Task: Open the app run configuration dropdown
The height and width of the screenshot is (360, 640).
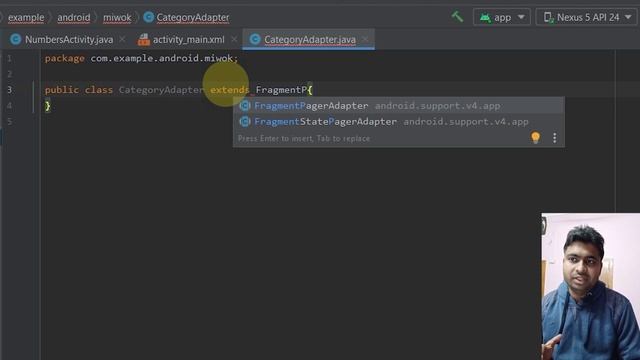Action: click(x=502, y=17)
